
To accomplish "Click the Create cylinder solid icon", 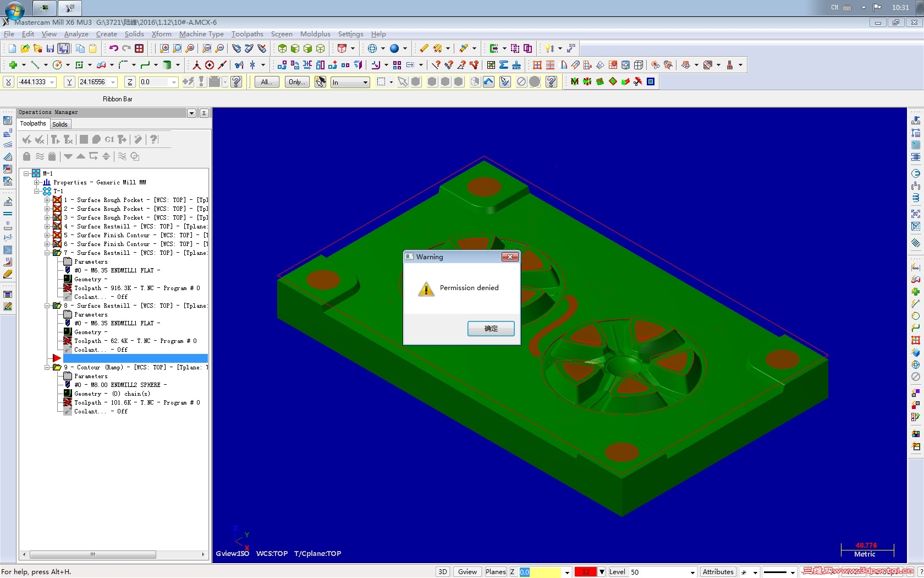I will click(x=167, y=65).
